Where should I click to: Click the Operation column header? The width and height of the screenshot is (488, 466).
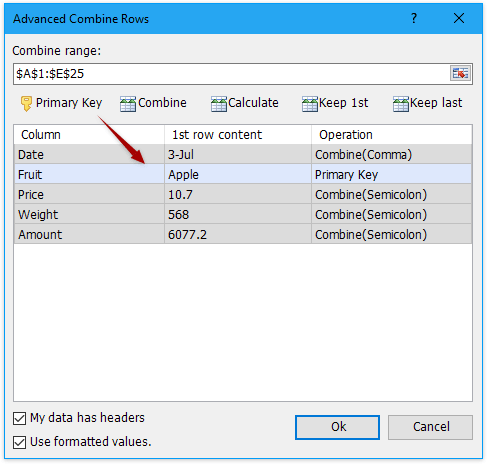click(392, 135)
